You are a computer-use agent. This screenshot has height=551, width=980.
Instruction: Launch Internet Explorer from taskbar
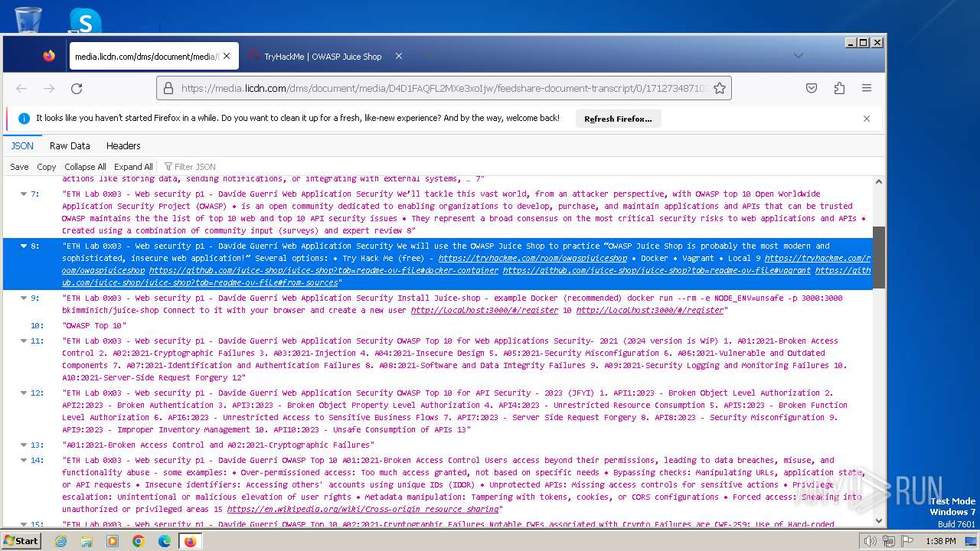(60, 541)
